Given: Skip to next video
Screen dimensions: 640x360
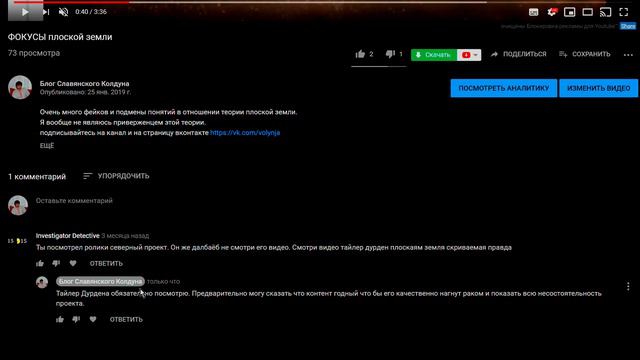Looking at the screenshot, I should tap(46, 12).
